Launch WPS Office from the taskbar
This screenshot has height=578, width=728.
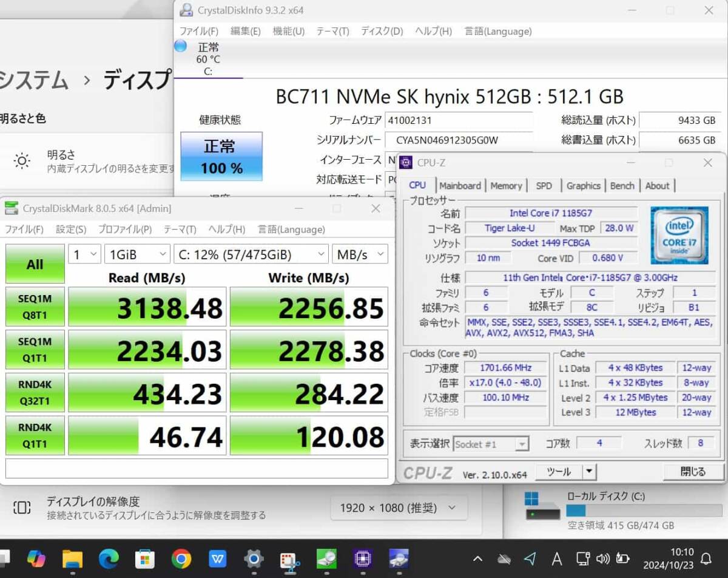(x=218, y=560)
